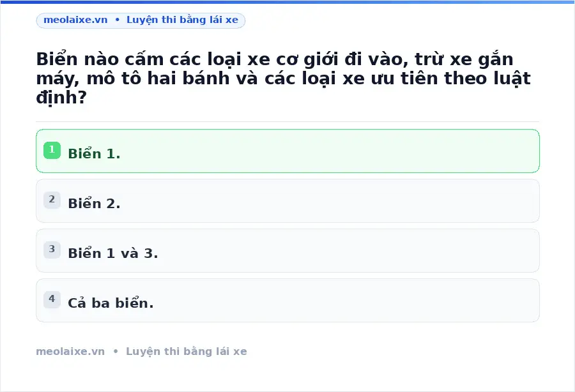Click the gray number 3 badge
Screen dimensions: 575x392
(52, 250)
